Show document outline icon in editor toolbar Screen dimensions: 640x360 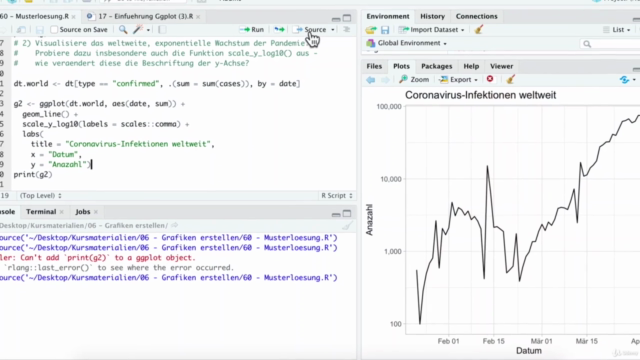[347, 29]
